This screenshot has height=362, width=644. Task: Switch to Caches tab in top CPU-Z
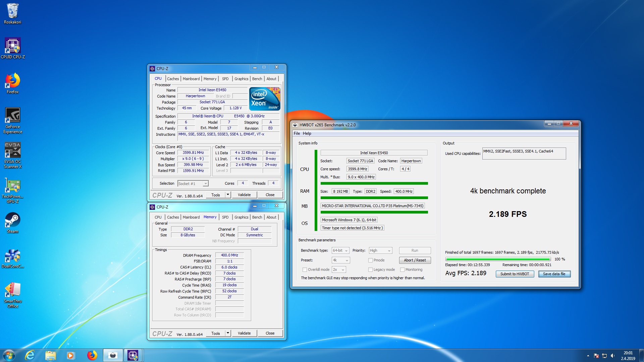173,79
